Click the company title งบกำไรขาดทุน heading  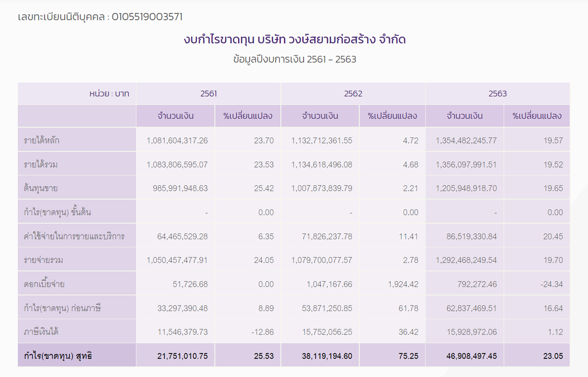294,40
